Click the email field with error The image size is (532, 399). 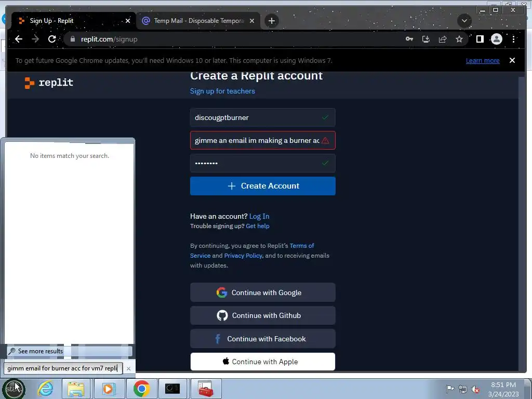(262, 140)
